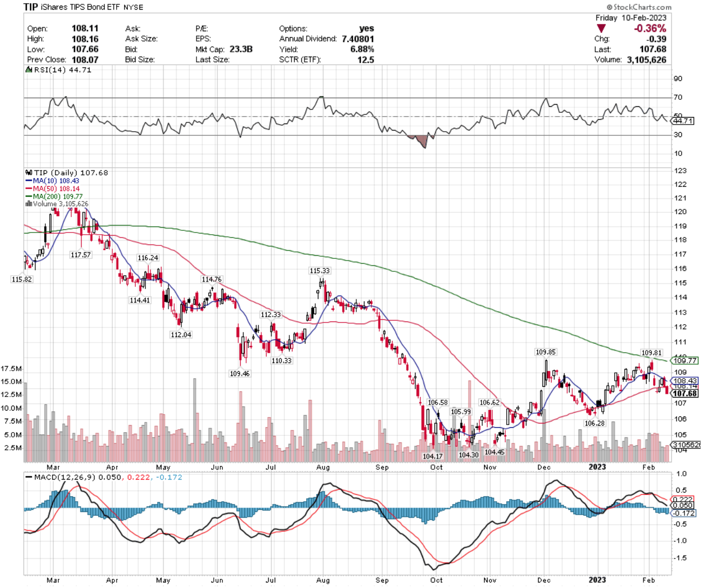This screenshot has height=588, width=705.
Task: Click the red down-triangle change indicator
Action: pos(601,28)
